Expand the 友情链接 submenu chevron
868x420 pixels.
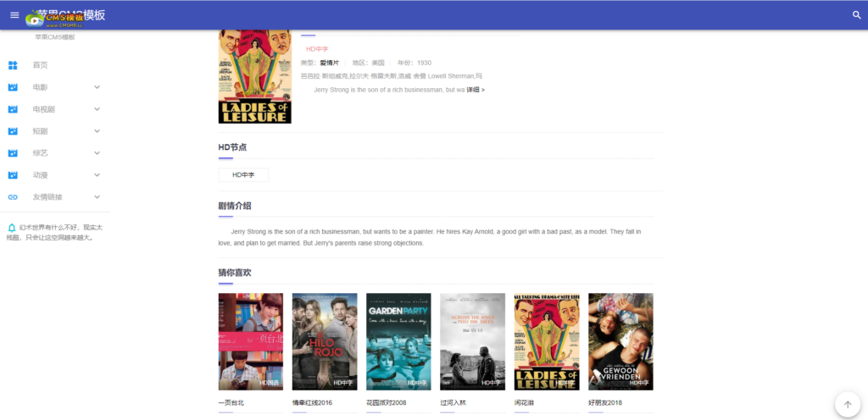click(97, 197)
